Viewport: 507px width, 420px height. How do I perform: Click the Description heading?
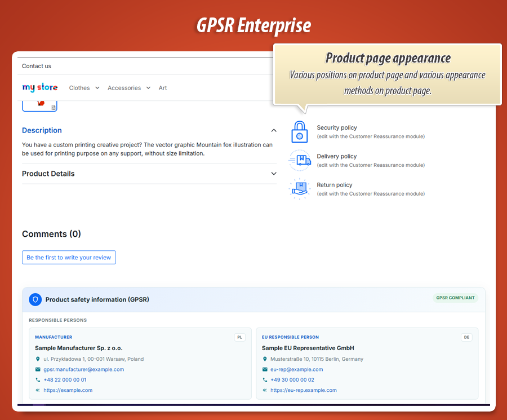coord(42,130)
